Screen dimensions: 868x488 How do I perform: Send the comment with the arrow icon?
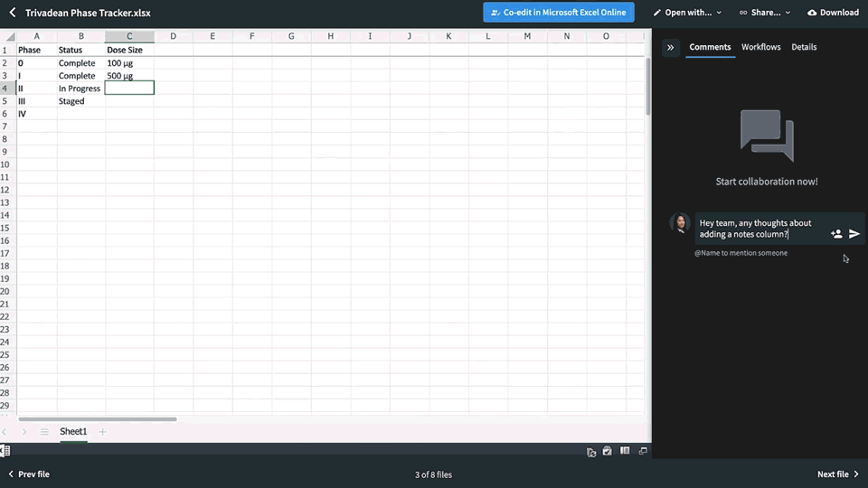[x=854, y=234]
